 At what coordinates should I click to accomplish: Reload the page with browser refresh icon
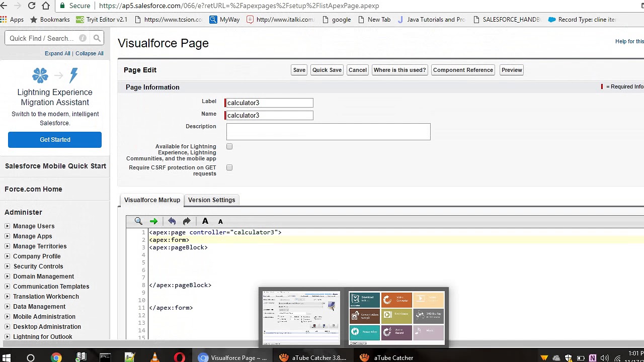pyautogui.click(x=31, y=6)
